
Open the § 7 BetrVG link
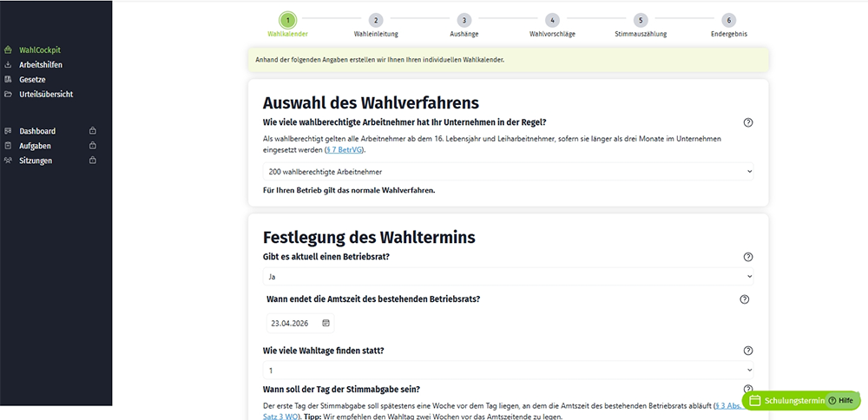tap(344, 150)
